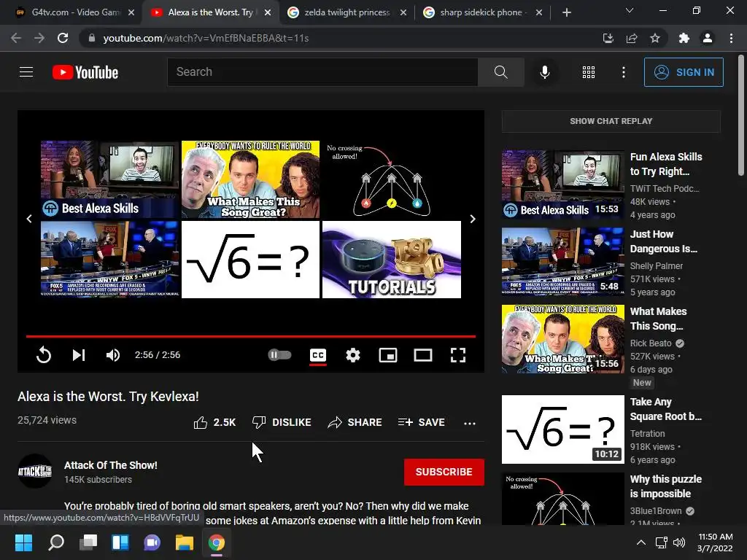Go back in browser
This screenshot has width=747, height=560.
[x=16, y=38]
